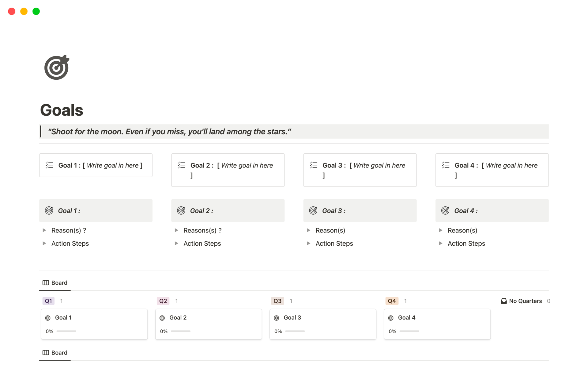
Task: Expand the Reason(s) ? toggle under Goal 1
Action: tap(44, 230)
